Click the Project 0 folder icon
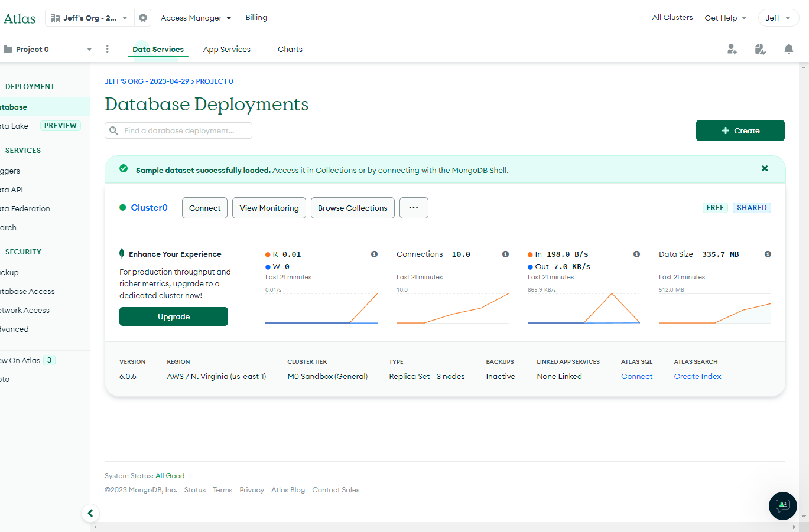Screen dimensions: 809x532 click(8, 49)
